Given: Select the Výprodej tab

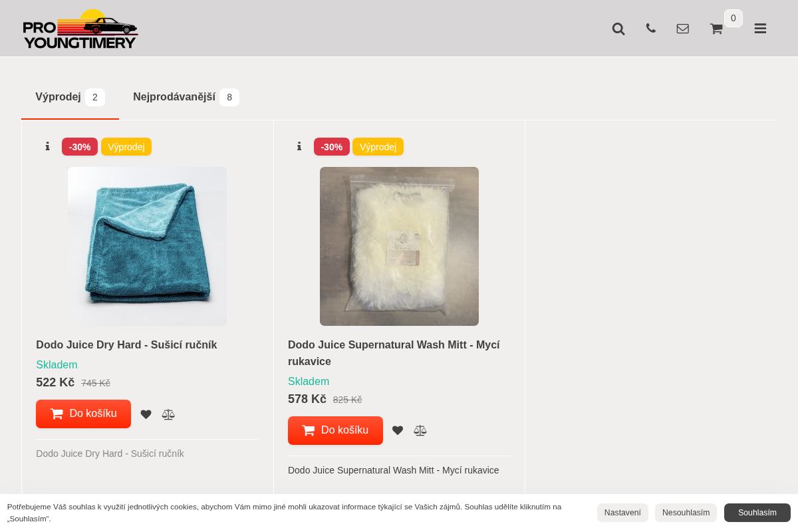Looking at the screenshot, I should [x=70, y=97].
